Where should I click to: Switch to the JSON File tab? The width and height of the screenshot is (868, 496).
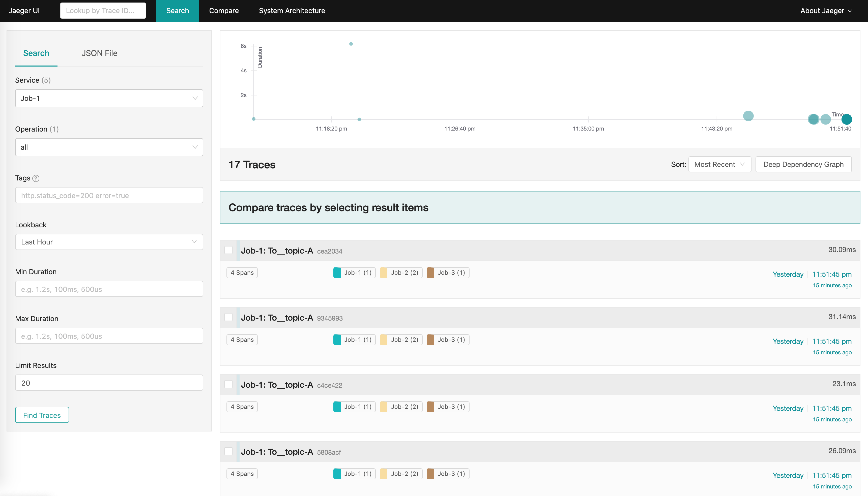click(99, 53)
